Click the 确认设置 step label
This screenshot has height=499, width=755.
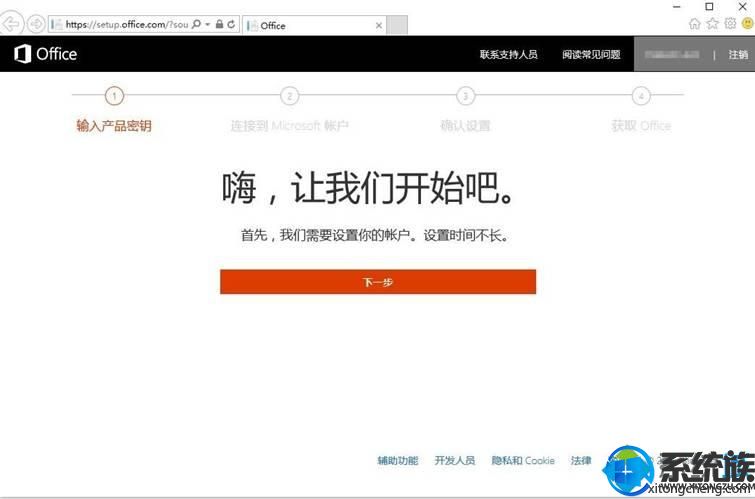[x=465, y=126]
